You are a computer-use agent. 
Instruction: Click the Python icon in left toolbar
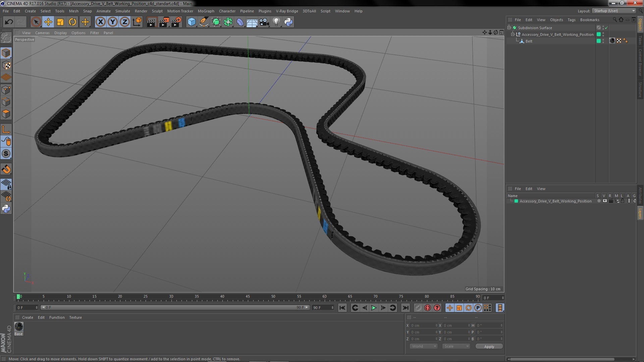click(x=6, y=208)
